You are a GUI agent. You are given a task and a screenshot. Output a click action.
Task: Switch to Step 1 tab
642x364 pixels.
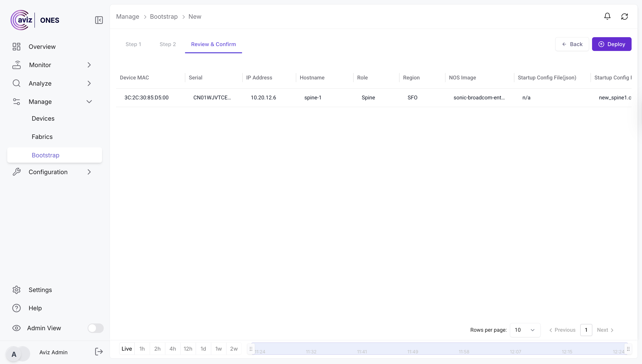click(x=133, y=44)
